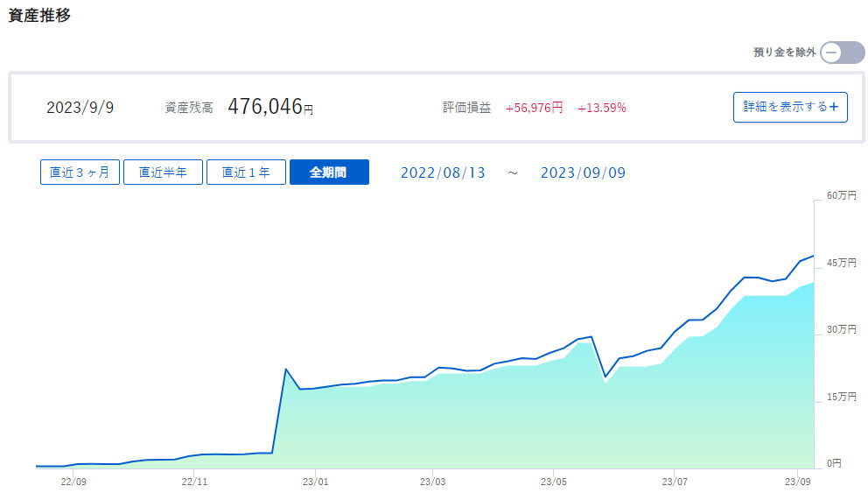868x500 pixels.
Task: Click the 23/01 x-axis label
Action: click(315, 482)
